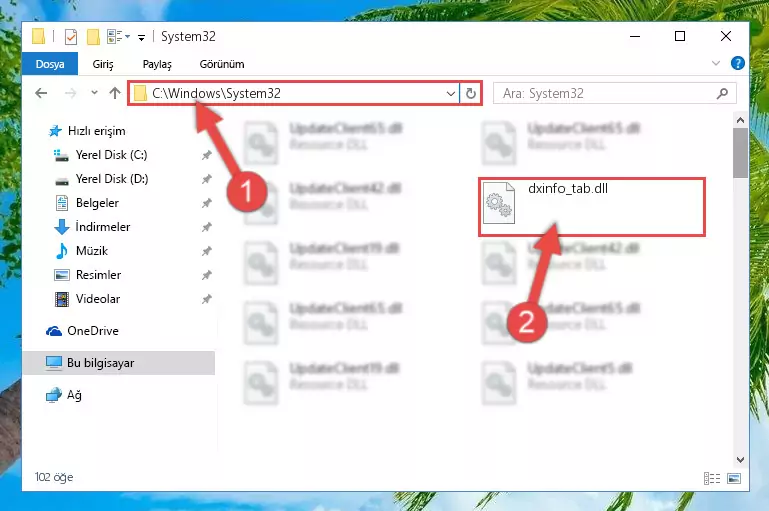This screenshot has width=769, height=511.
Task: Select the dxinfo_tab.dll file name
Action: click(x=568, y=189)
